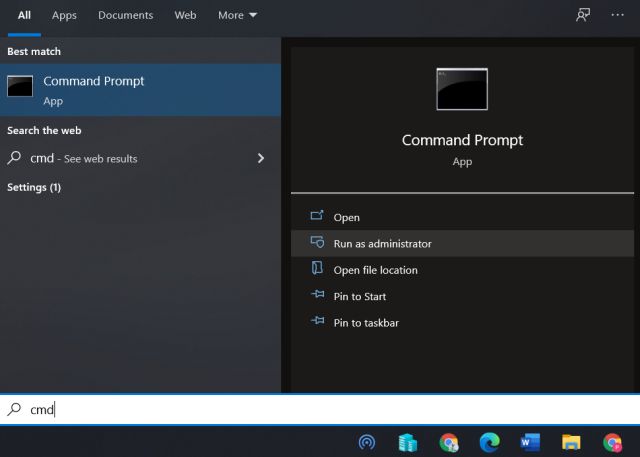Click the Command Prompt icon in best match
The height and width of the screenshot is (457, 640).
[20, 88]
